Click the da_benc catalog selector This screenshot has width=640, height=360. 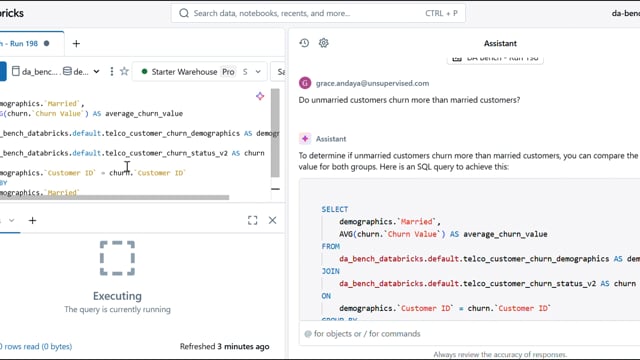point(35,71)
